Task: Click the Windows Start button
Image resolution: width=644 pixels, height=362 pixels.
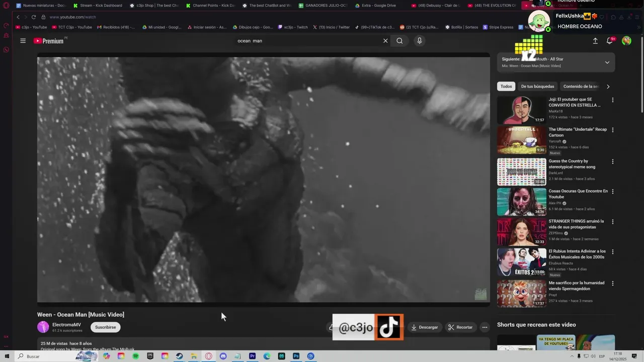Action: tap(7, 356)
